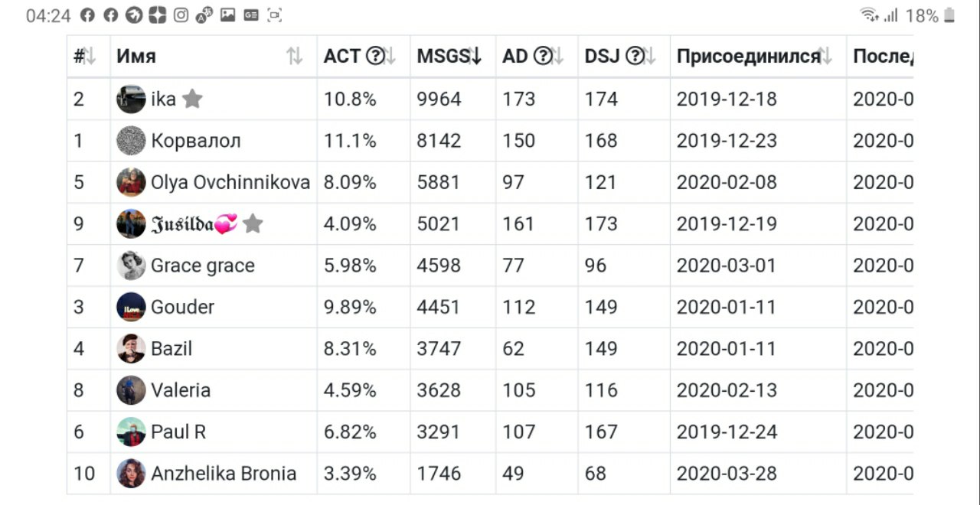Click the AD column help question icon
This screenshot has width=980, height=505.
(x=542, y=56)
